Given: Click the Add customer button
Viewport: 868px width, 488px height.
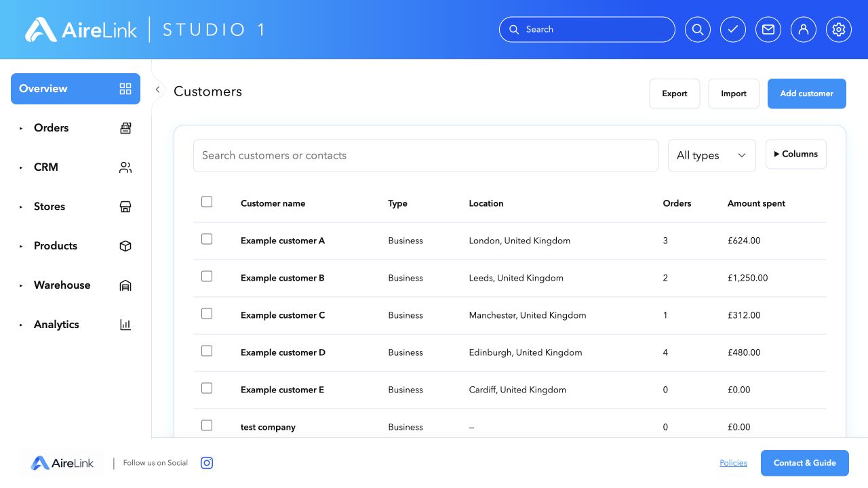Looking at the screenshot, I should click(x=807, y=94).
